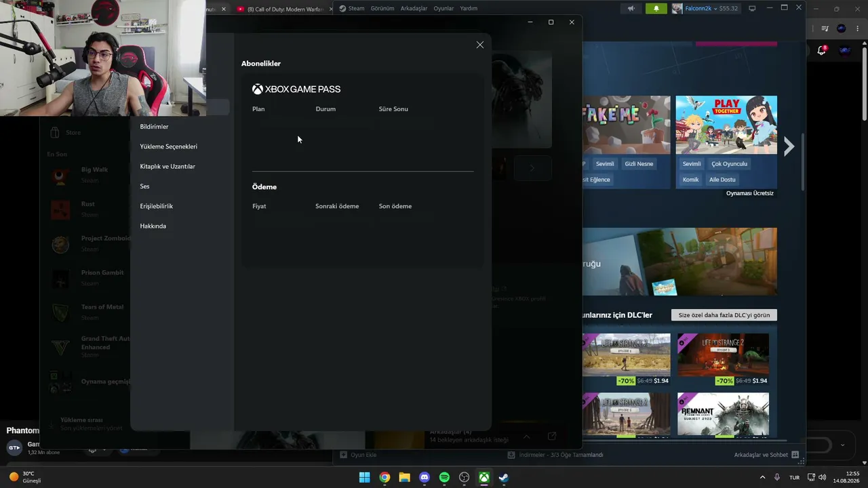Select the Ses settings section
The width and height of the screenshot is (868, 488).
pos(144,186)
